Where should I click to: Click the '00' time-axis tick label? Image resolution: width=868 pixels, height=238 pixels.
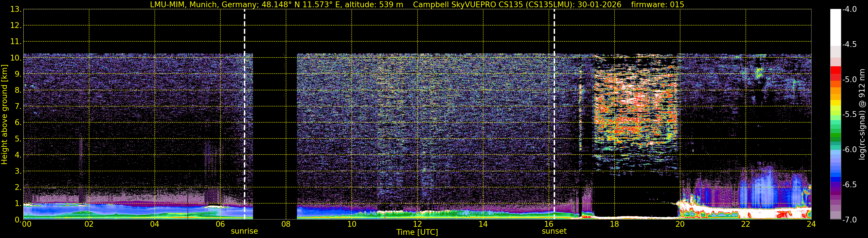tap(26, 224)
